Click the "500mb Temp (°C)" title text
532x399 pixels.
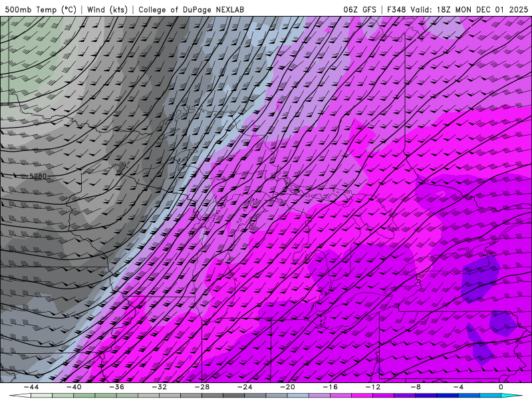[x=41, y=9]
